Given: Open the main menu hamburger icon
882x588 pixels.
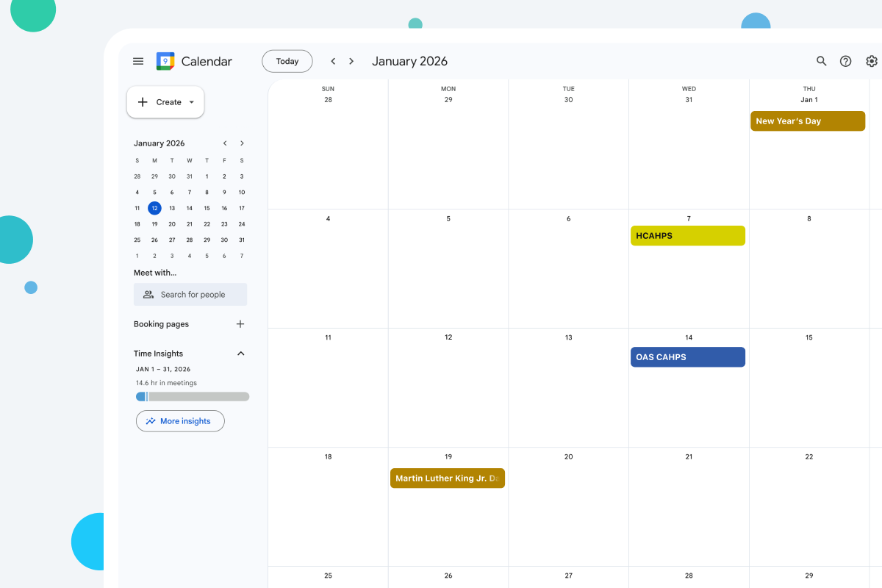Looking at the screenshot, I should (x=138, y=61).
